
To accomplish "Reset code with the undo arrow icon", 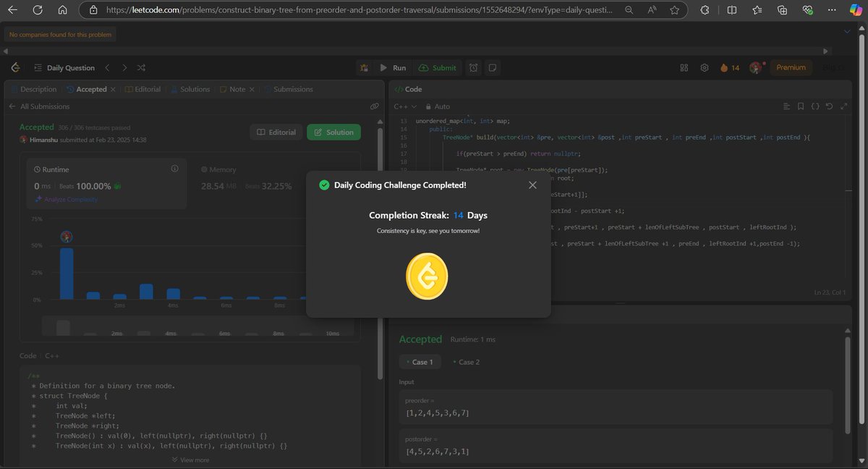I will (x=830, y=106).
